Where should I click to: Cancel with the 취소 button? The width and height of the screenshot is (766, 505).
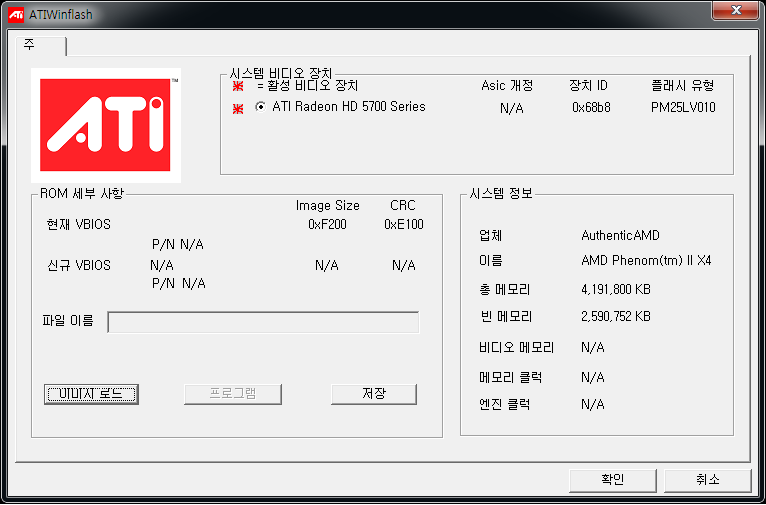[x=708, y=481]
